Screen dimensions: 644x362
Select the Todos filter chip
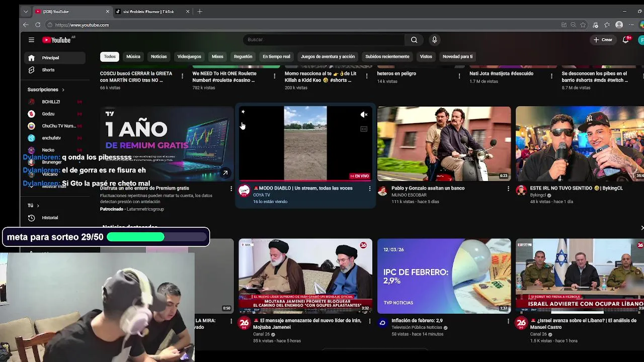(110, 56)
